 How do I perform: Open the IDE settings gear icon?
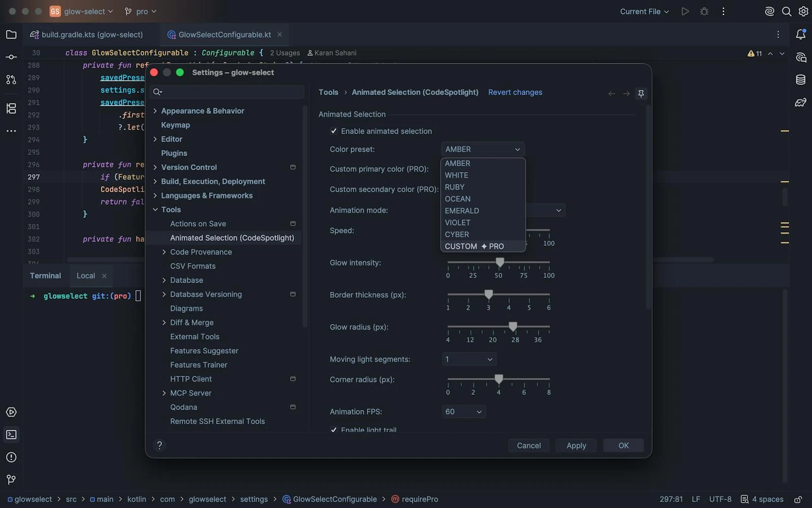(x=803, y=11)
